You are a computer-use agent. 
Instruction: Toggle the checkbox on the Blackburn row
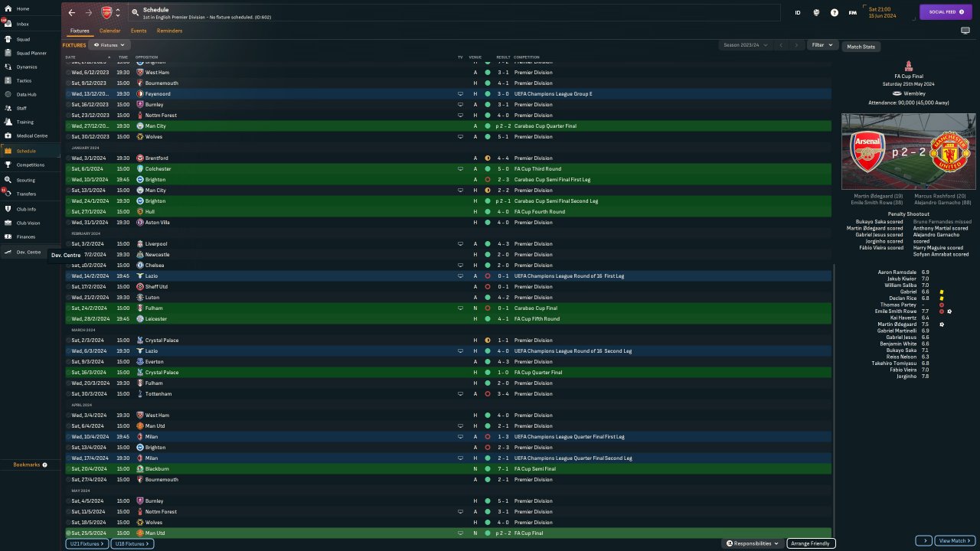tap(68, 469)
